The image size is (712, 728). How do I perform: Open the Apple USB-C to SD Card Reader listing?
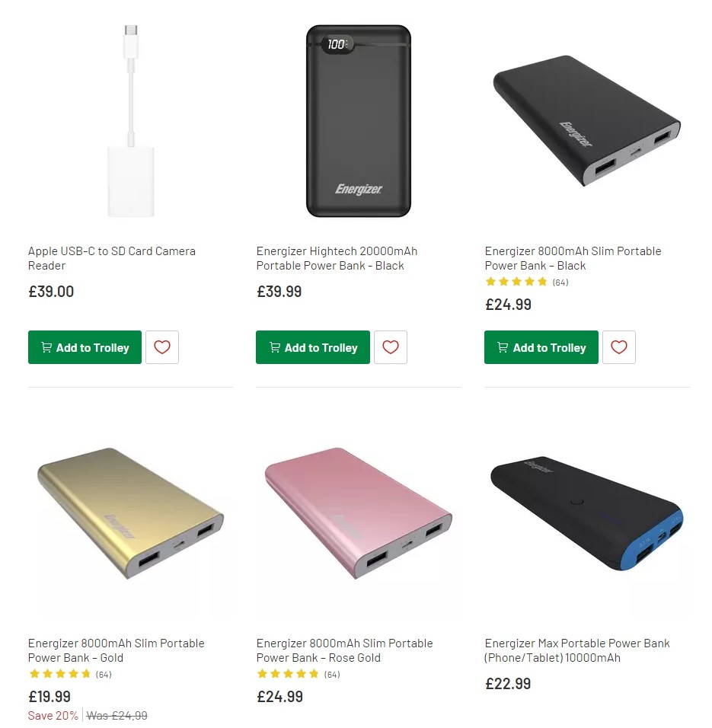(111, 258)
